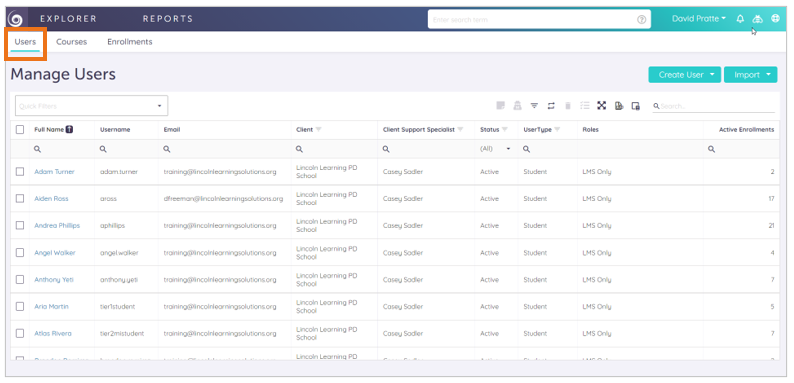Check the box for Andrea Phillips
Screen dimensions: 794x383
pyautogui.click(x=20, y=225)
